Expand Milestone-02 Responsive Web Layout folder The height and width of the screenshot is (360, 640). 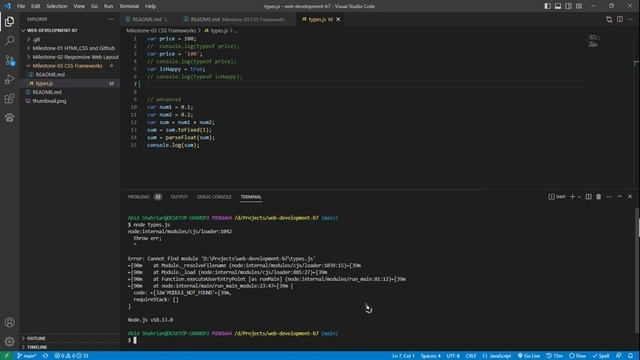(69, 57)
